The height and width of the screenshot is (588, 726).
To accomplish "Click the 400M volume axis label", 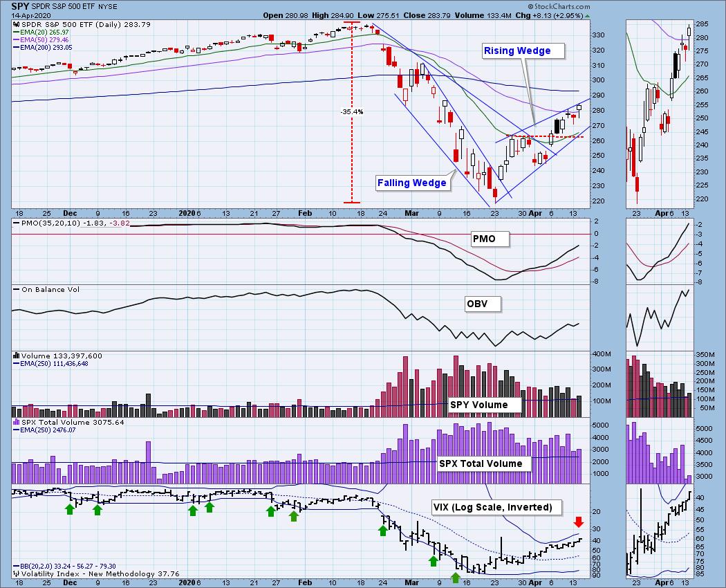I will point(602,354).
